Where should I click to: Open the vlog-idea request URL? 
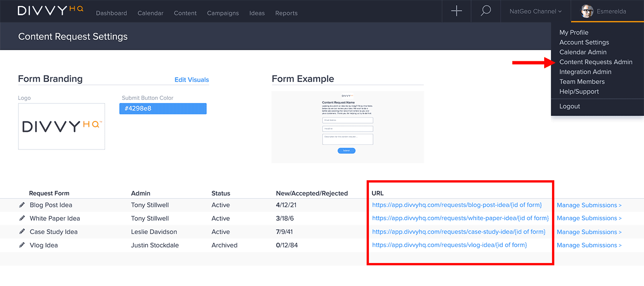click(x=449, y=245)
